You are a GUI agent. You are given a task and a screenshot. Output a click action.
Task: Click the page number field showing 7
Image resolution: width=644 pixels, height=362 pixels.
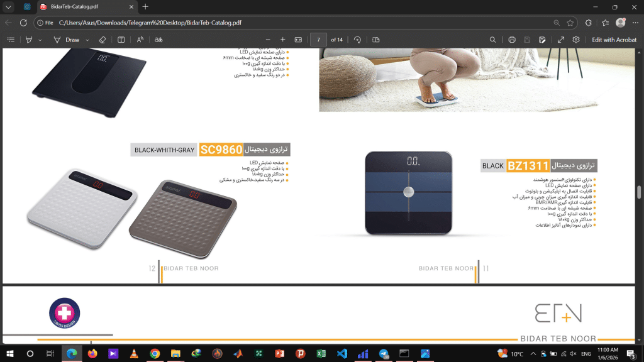(318, 40)
